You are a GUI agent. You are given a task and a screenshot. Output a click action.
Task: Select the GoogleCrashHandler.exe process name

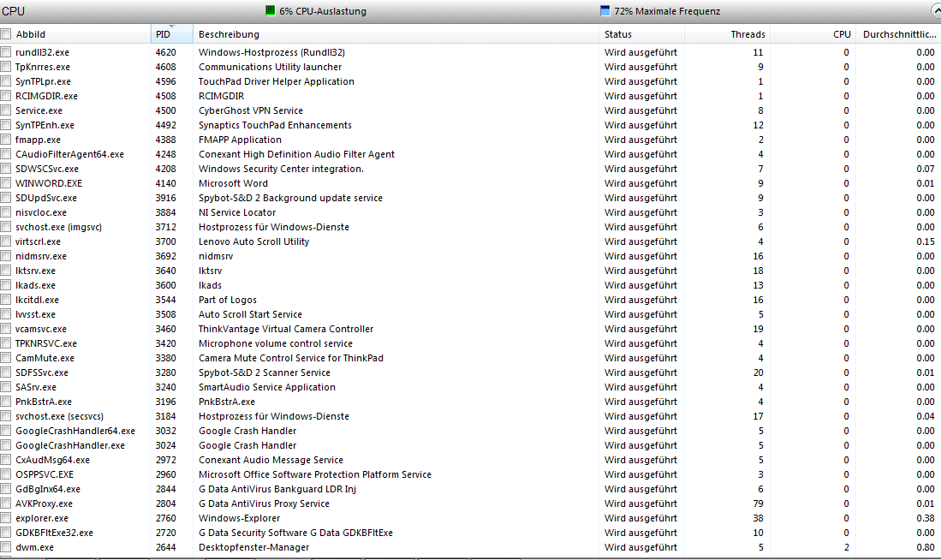point(70,445)
